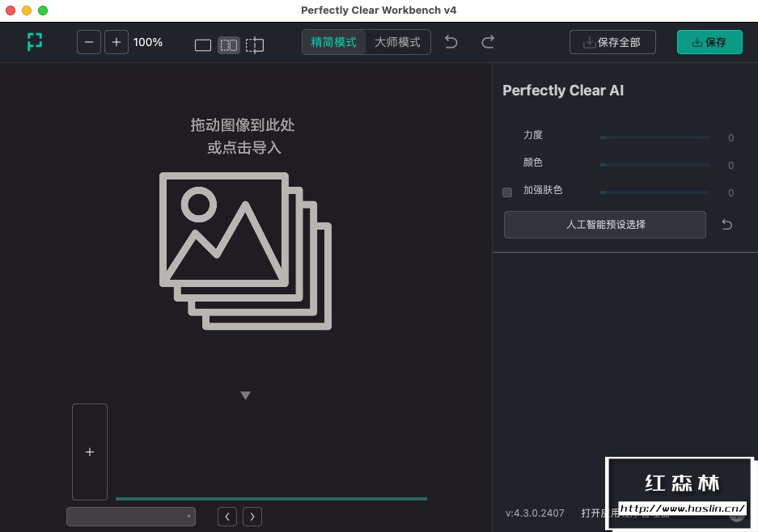This screenshot has width=758, height=532.
Task: Add image with filmstrip plus tile
Action: pos(90,452)
